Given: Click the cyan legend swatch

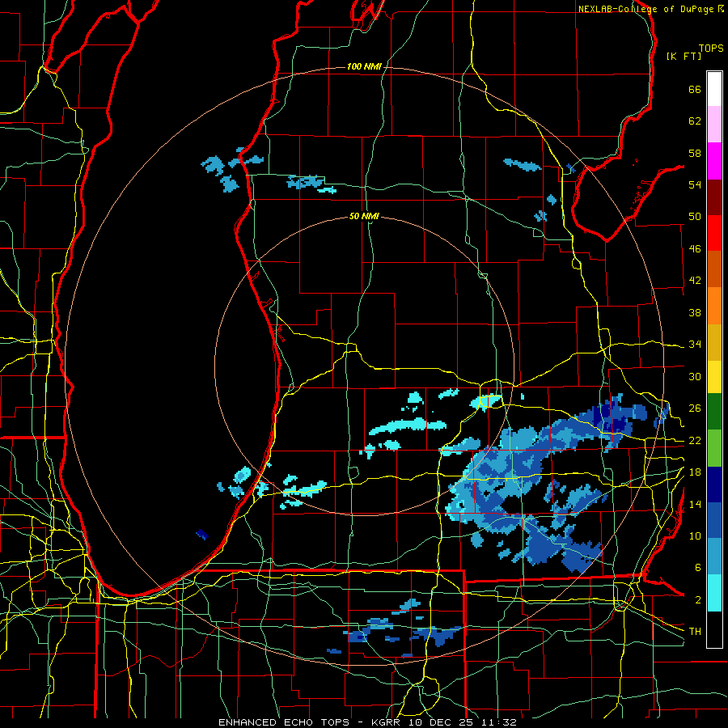Looking at the screenshot, I should [x=714, y=593].
